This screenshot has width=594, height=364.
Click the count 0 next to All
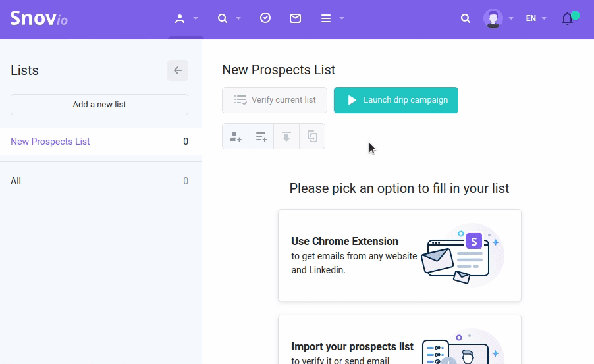point(186,181)
